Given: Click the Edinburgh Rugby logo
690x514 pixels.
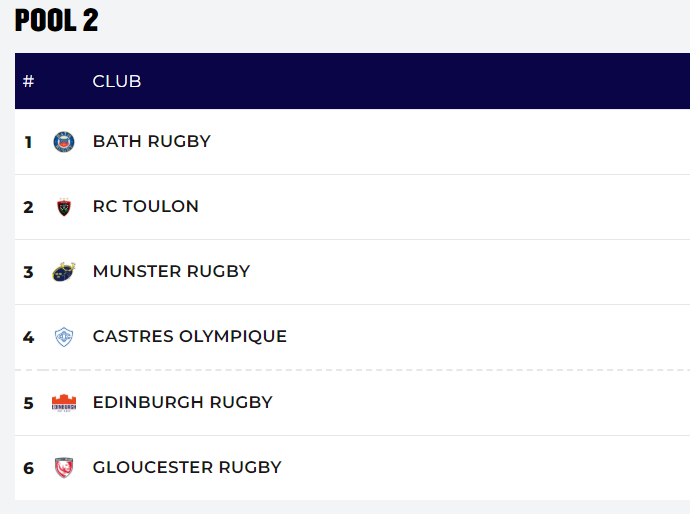Looking at the screenshot, I should pyautogui.click(x=63, y=403).
